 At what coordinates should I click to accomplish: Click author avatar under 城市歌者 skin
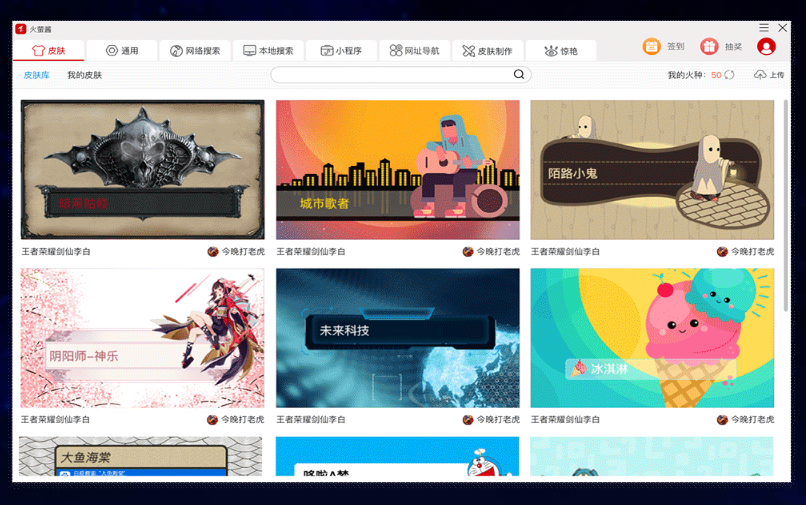(x=468, y=251)
